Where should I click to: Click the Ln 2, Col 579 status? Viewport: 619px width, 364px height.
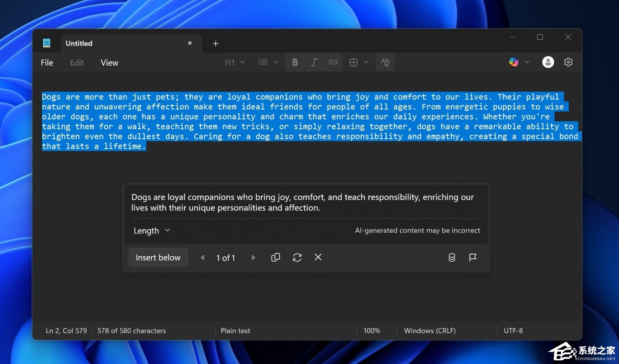[66, 331]
